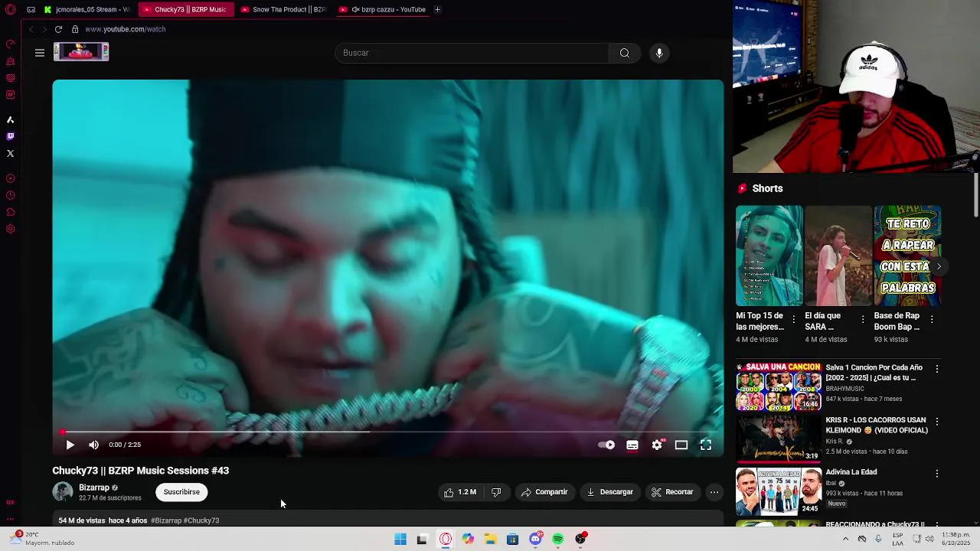Viewport: 980px width, 551px height.
Task: Switch to jcmorales_05 Stream Kick tab
Action: [x=87, y=9]
